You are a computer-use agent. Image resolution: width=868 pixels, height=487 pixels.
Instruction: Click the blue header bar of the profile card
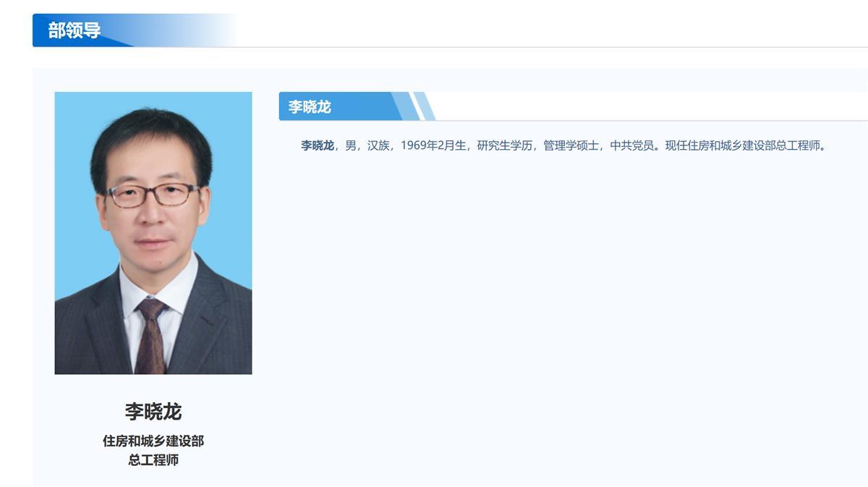340,108
